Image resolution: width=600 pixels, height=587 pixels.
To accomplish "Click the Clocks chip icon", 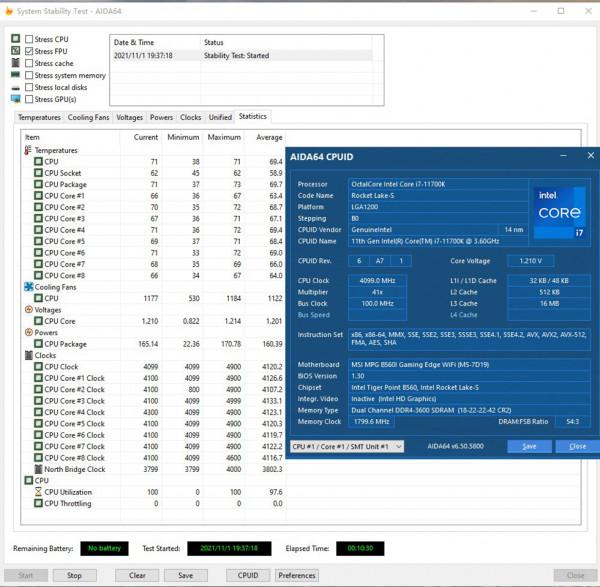I will pos(27,355).
